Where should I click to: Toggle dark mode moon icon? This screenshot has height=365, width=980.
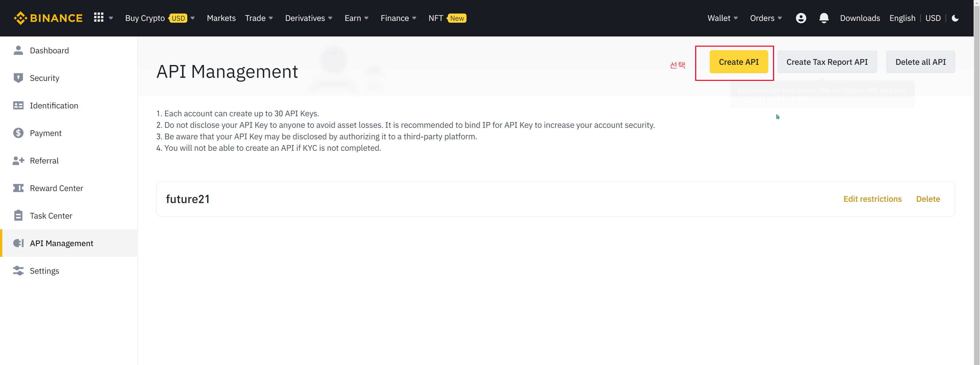click(x=955, y=18)
